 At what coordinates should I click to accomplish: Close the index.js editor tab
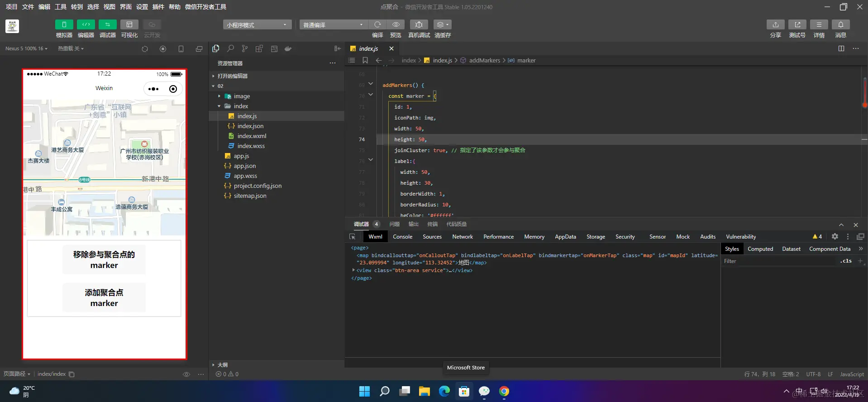pyautogui.click(x=391, y=48)
